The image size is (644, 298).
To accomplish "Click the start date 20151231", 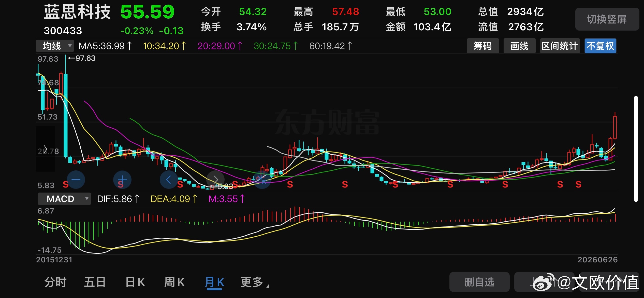I will (x=54, y=260).
